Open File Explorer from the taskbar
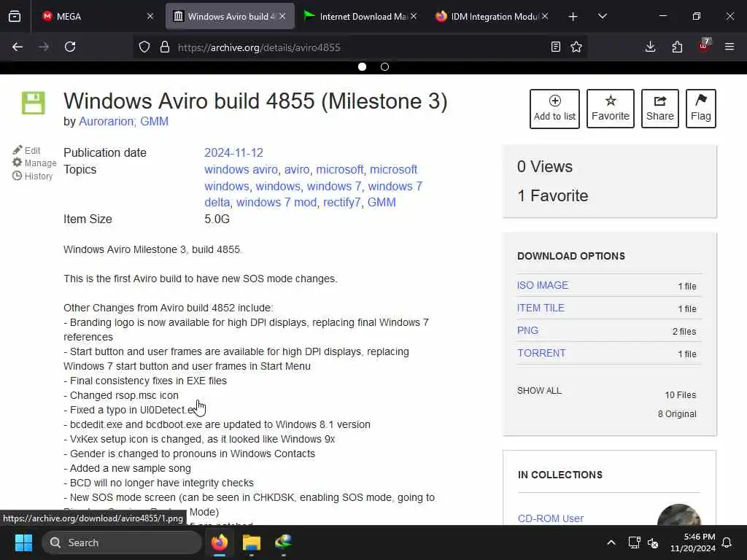The height and width of the screenshot is (560, 747). pos(252,542)
